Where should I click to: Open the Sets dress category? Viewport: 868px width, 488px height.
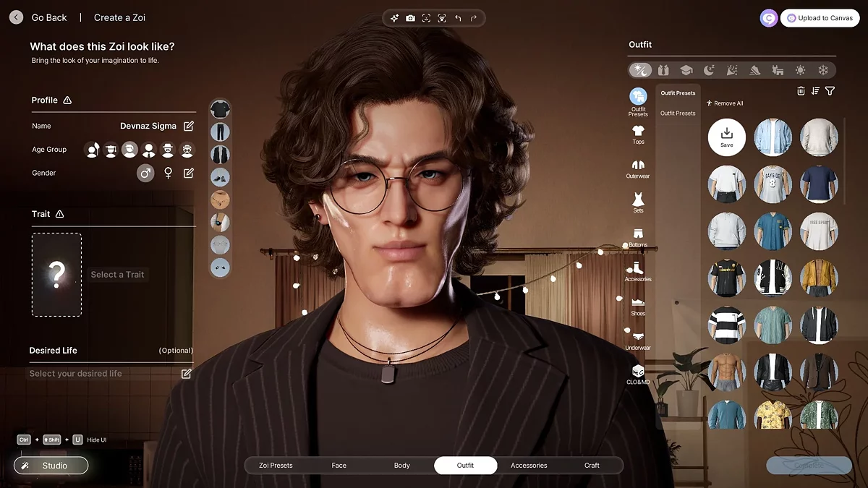(x=638, y=203)
